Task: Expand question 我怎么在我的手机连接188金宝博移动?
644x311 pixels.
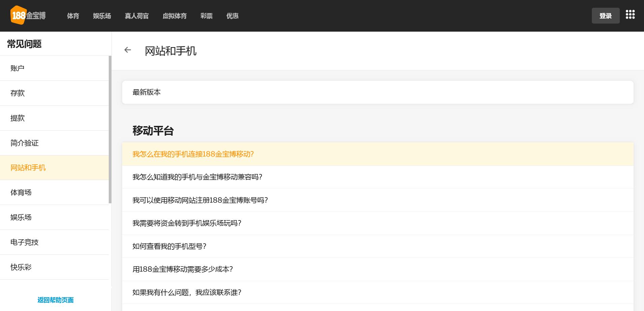Action: pyautogui.click(x=377, y=154)
